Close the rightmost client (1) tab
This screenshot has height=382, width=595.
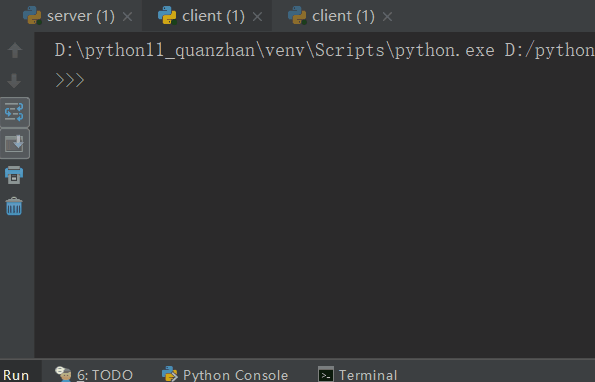(x=387, y=17)
